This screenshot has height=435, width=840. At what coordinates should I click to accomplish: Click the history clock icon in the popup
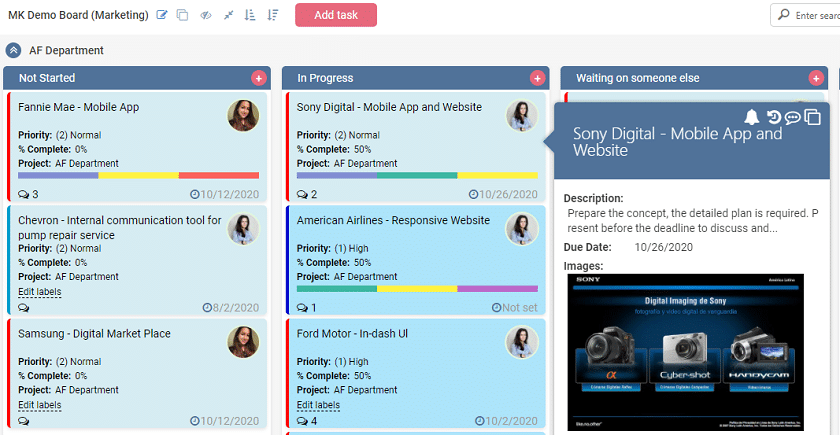pos(774,117)
